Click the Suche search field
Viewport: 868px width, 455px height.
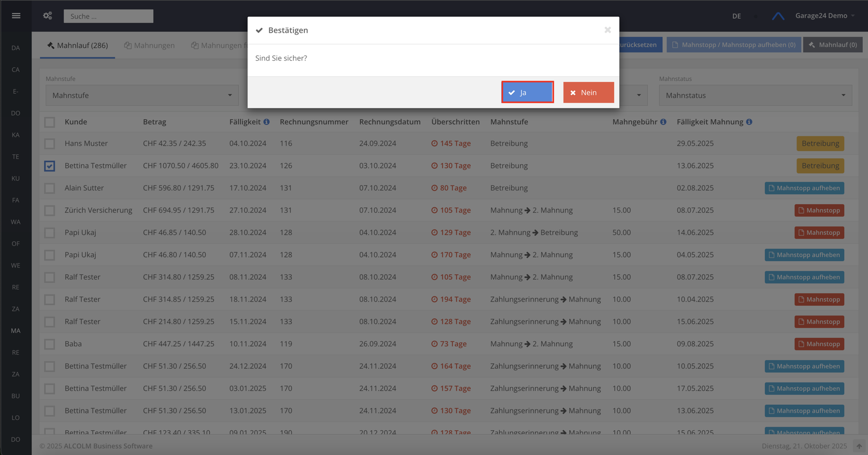click(x=108, y=16)
